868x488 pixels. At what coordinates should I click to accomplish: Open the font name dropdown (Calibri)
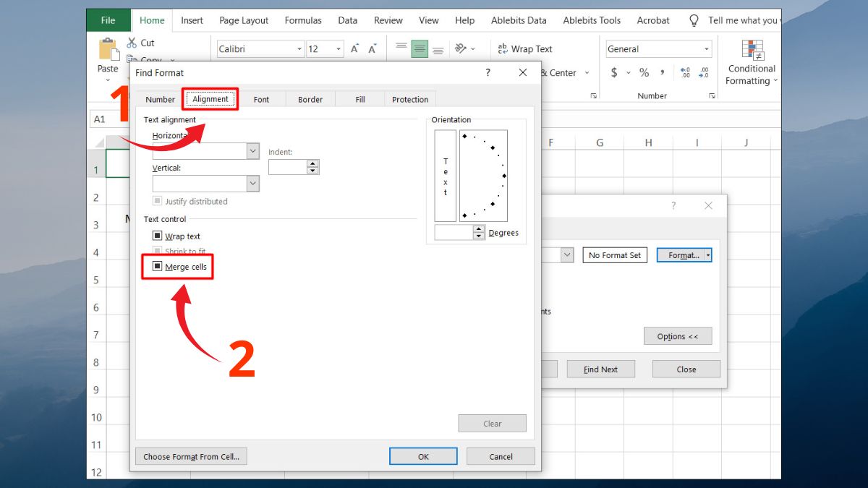pos(299,49)
